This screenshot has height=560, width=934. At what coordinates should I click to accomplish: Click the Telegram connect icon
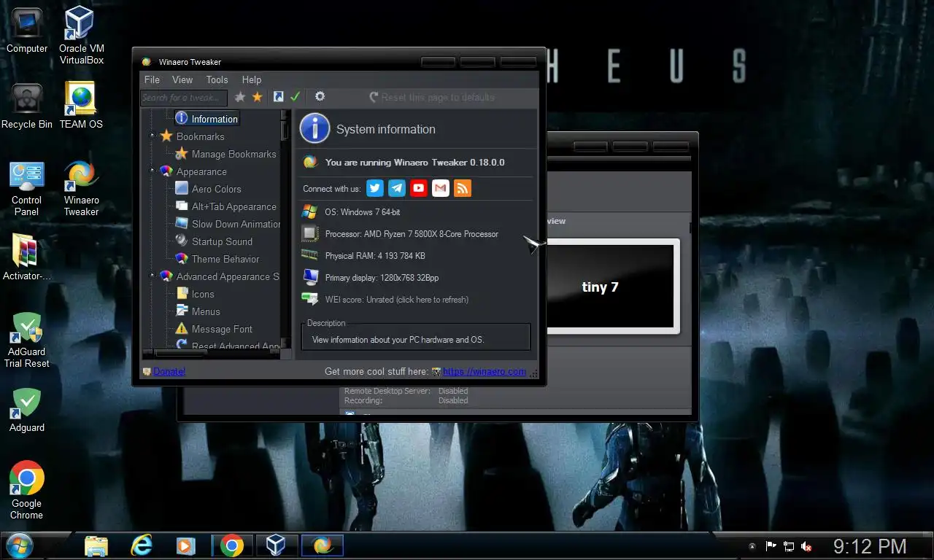[396, 188]
